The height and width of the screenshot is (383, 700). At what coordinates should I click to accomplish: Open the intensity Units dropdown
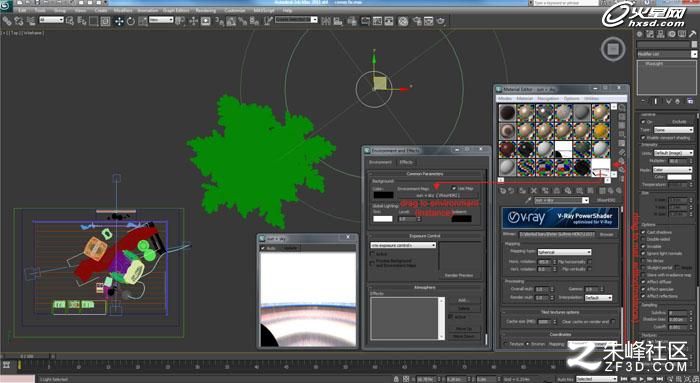(673, 153)
